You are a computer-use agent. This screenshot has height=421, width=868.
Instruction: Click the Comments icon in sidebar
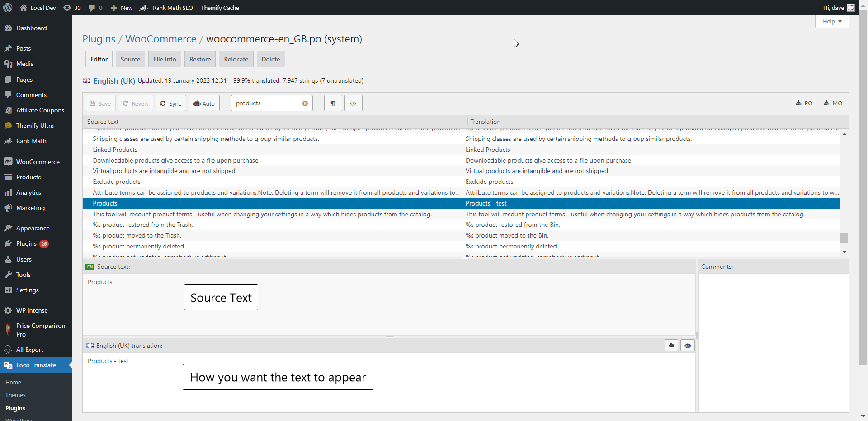(8, 95)
